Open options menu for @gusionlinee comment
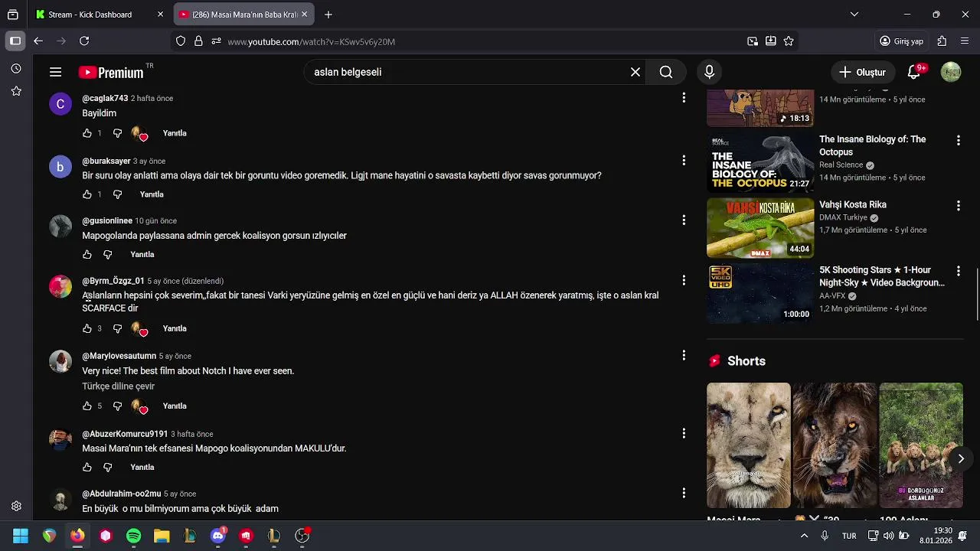980x551 pixels. 684,220
